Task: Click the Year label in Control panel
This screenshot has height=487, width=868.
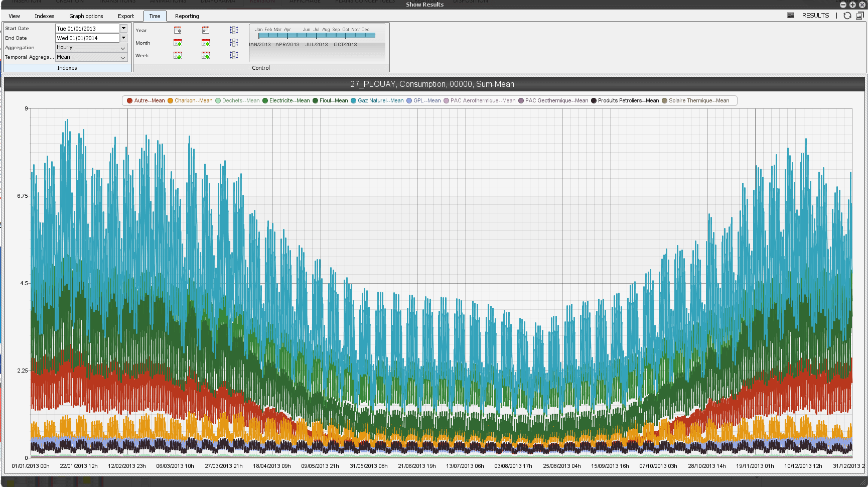Action: 141,31
